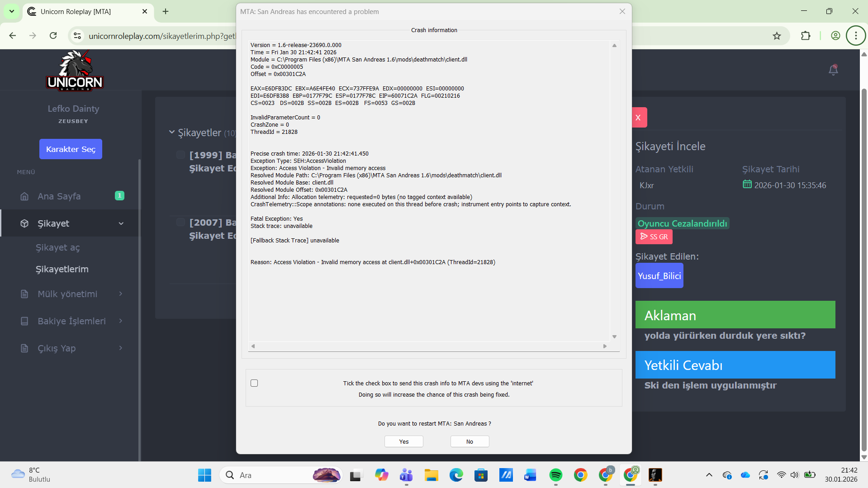Open the Windows Start menu
Viewport: 868px width, 488px height.
click(204, 475)
